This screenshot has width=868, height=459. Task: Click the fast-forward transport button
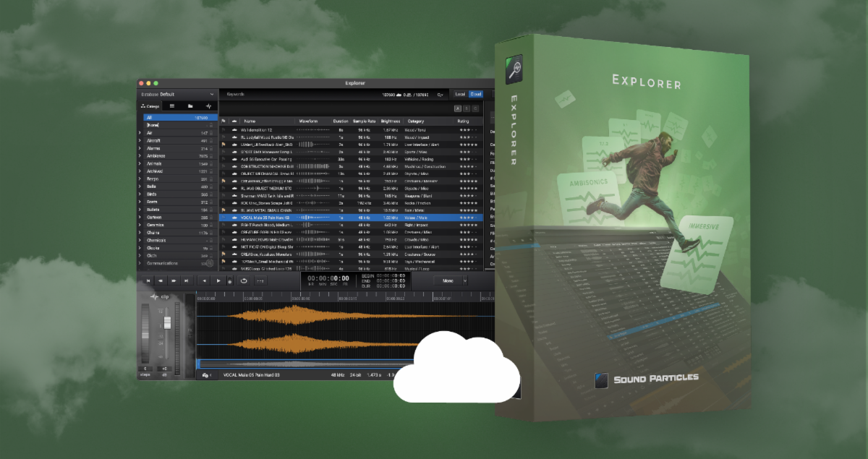(174, 280)
